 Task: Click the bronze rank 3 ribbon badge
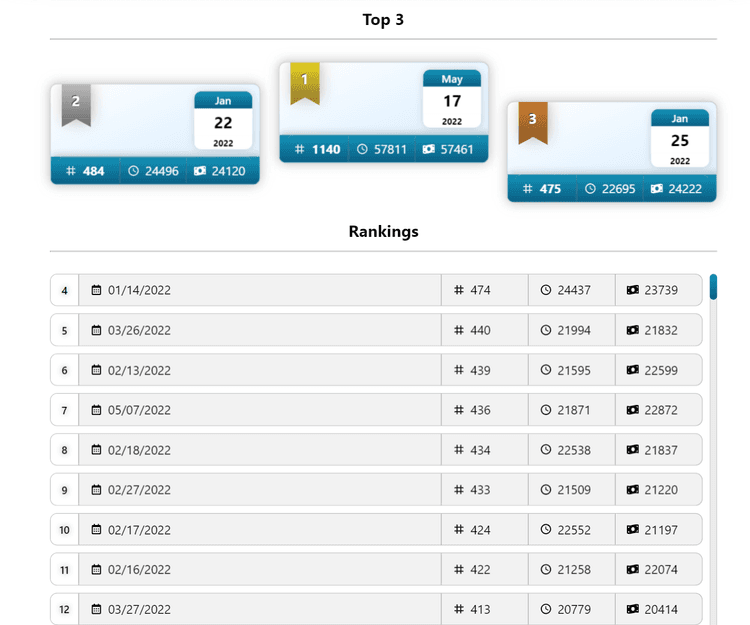point(532,121)
